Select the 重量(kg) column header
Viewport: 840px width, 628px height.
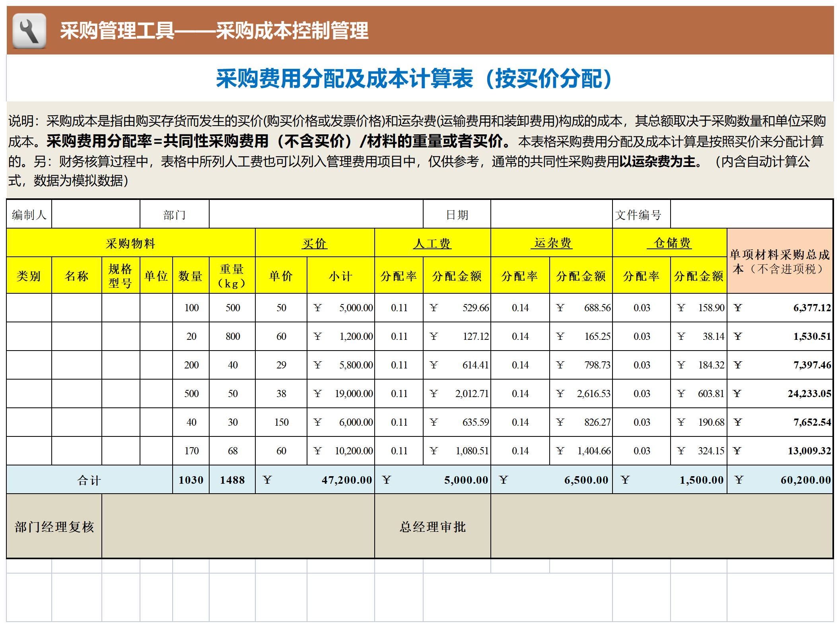(x=232, y=275)
